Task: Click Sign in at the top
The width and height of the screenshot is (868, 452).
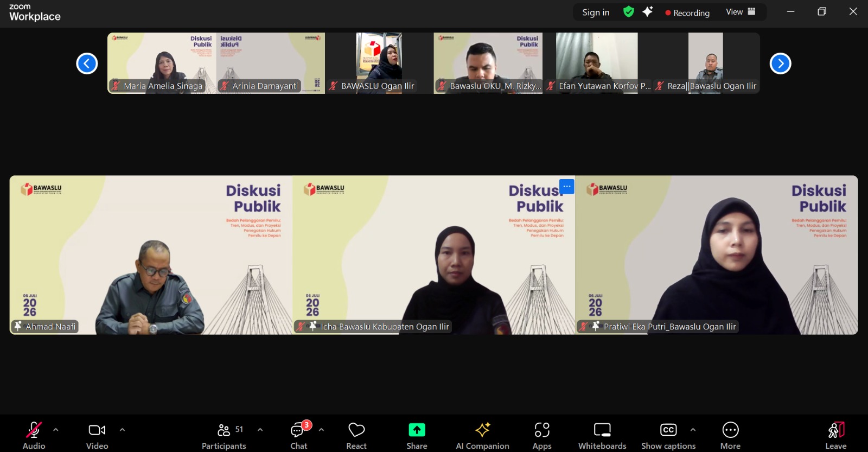Action: click(596, 12)
